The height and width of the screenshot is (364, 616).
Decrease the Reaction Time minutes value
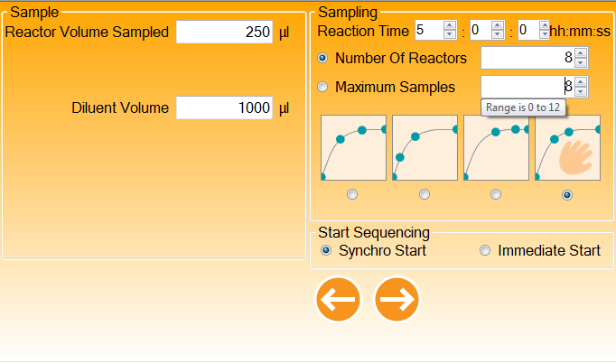click(x=498, y=35)
